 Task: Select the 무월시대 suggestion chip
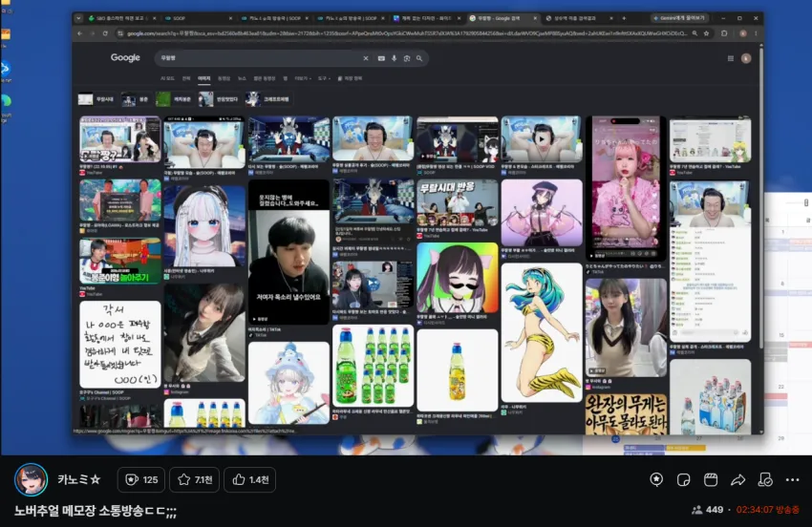tap(96, 99)
